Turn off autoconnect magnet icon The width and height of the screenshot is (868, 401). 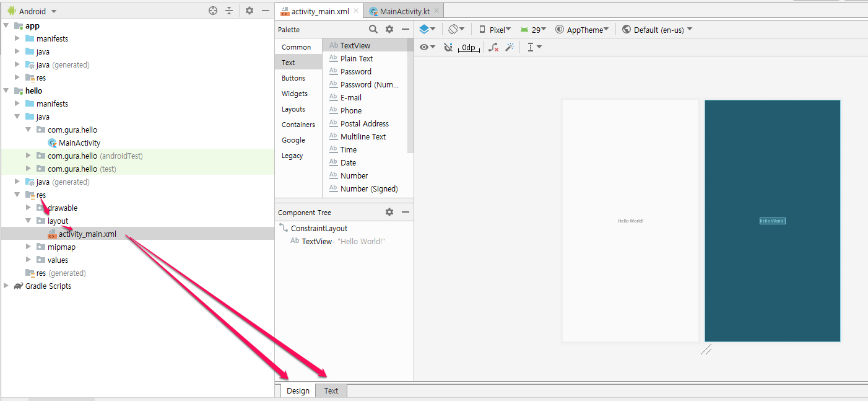448,47
